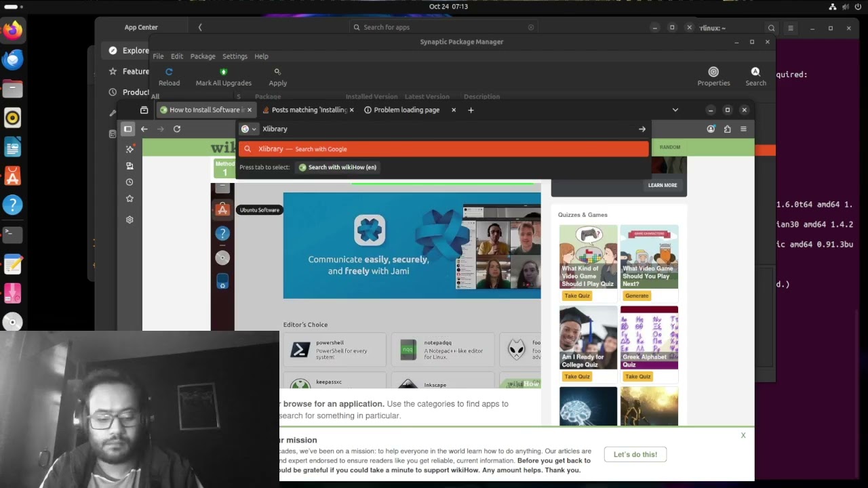The image size is (868, 488).
Task: Open LibreOffice Writer from the dock
Action: click(12, 147)
